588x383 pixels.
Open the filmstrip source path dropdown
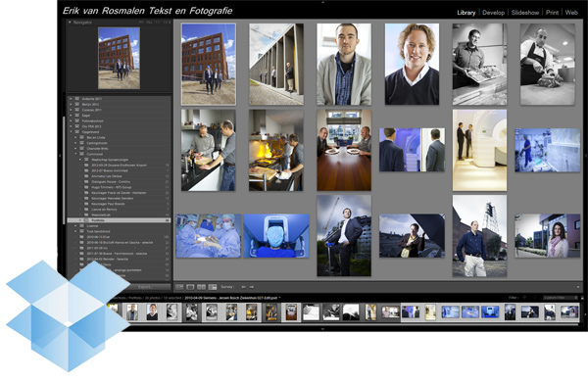(x=279, y=298)
